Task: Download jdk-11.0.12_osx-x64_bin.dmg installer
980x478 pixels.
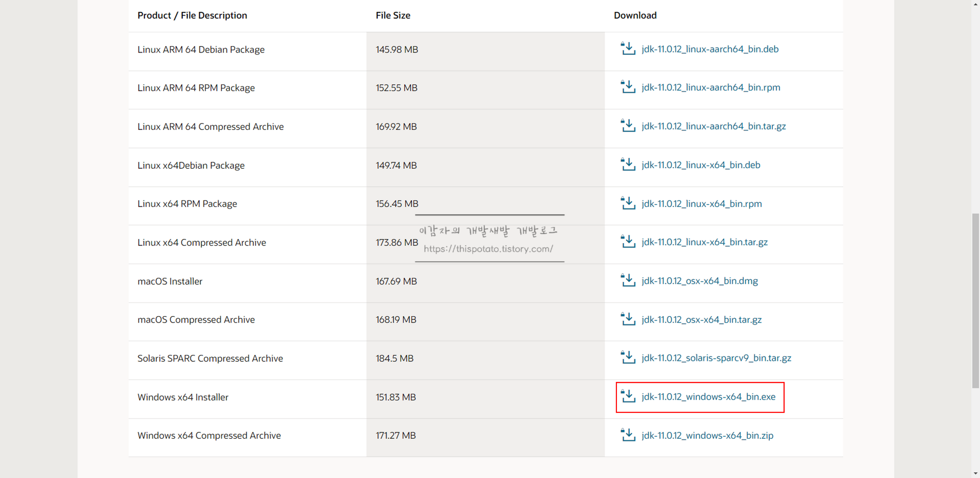Action: tap(700, 281)
